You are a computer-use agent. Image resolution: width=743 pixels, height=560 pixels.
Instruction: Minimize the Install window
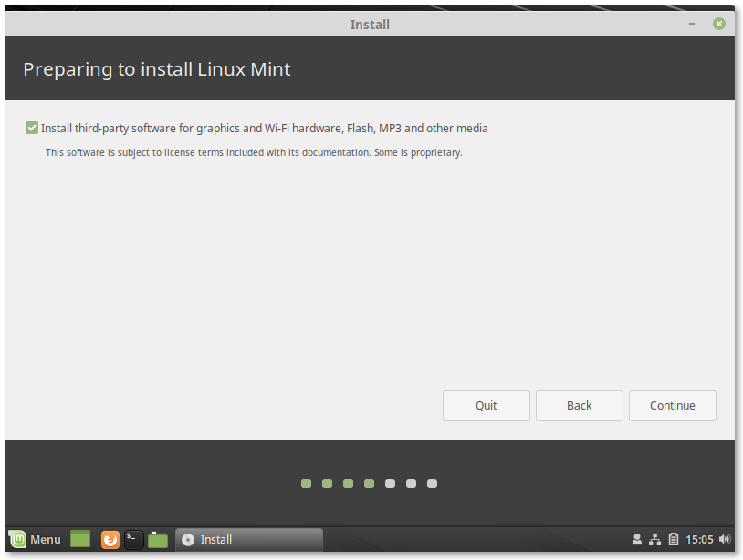[x=692, y=24]
